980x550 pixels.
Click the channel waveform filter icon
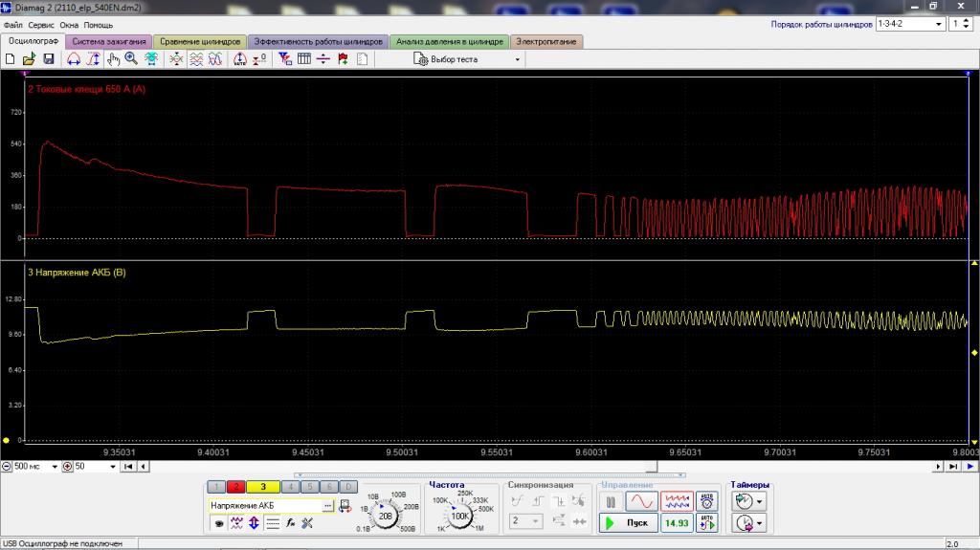(236, 523)
